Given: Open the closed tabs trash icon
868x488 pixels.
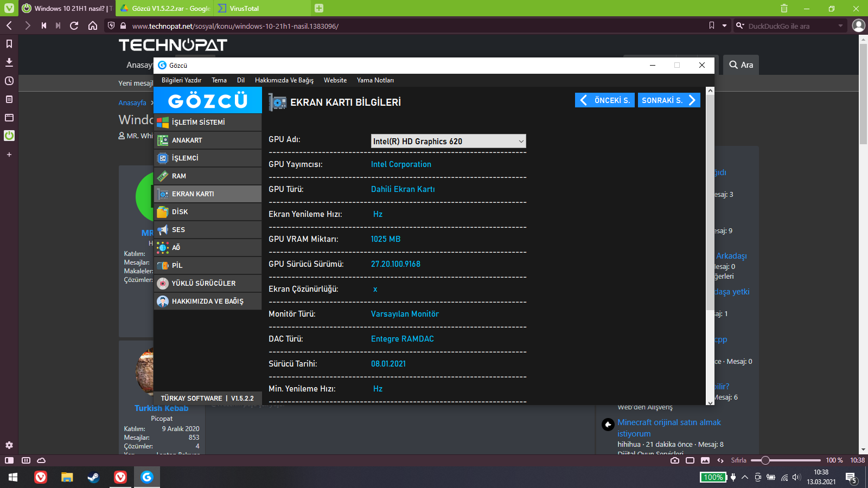Looking at the screenshot, I should (784, 8).
